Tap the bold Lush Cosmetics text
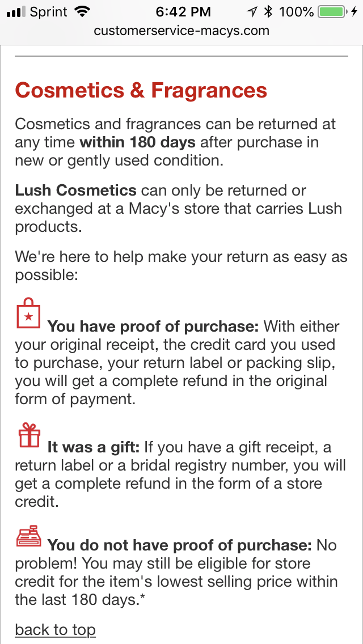The width and height of the screenshot is (363, 644). [x=75, y=190]
